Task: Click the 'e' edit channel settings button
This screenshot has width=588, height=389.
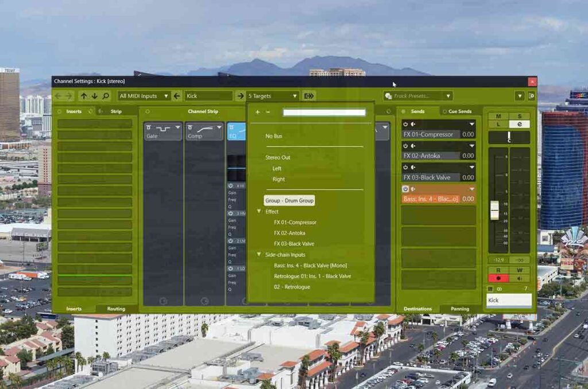Action: click(x=519, y=124)
